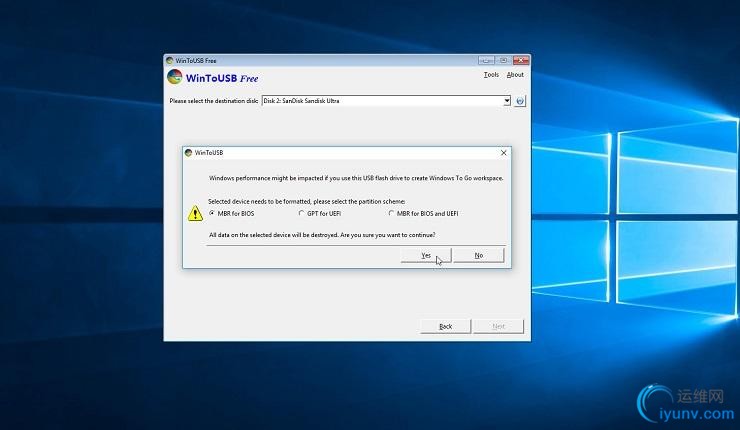The width and height of the screenshot is (740, 430).
Task: Click the WinToUSB dialog title bar icon
Action: (x=189, y=152)
